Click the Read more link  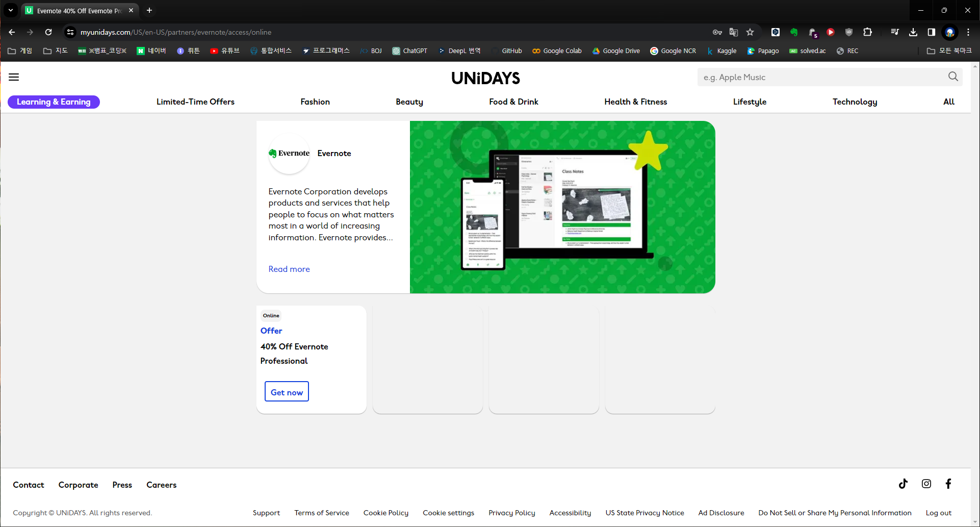point(289,269)
